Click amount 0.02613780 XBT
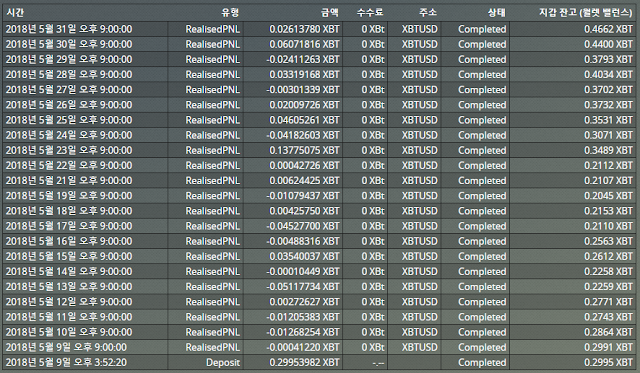The image size is (640, 373). pos(304,29)
